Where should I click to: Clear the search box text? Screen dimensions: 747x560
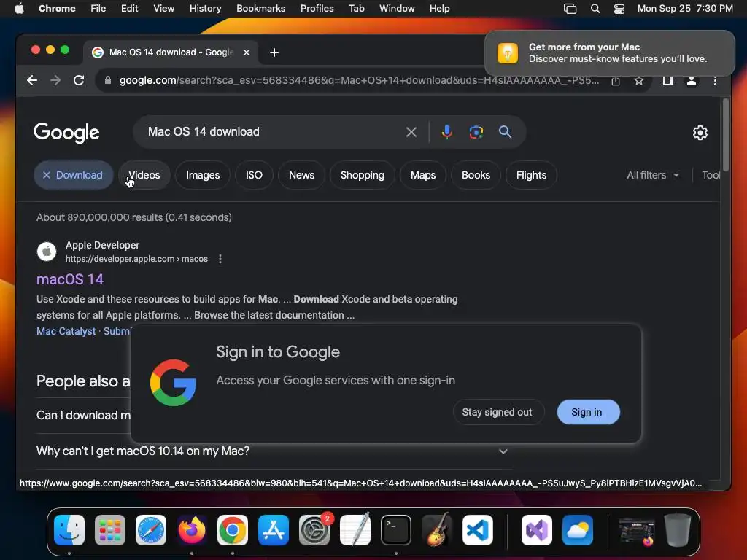click(411, 132)
